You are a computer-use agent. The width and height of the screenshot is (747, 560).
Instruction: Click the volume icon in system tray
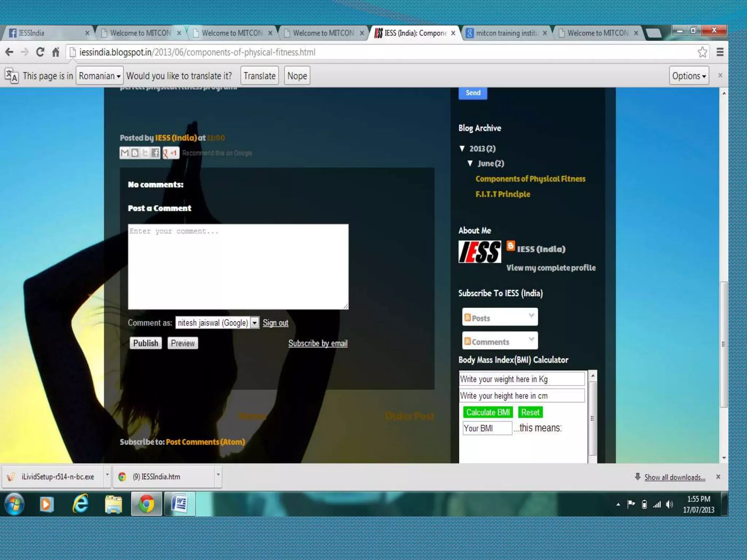tap(669, 505)
